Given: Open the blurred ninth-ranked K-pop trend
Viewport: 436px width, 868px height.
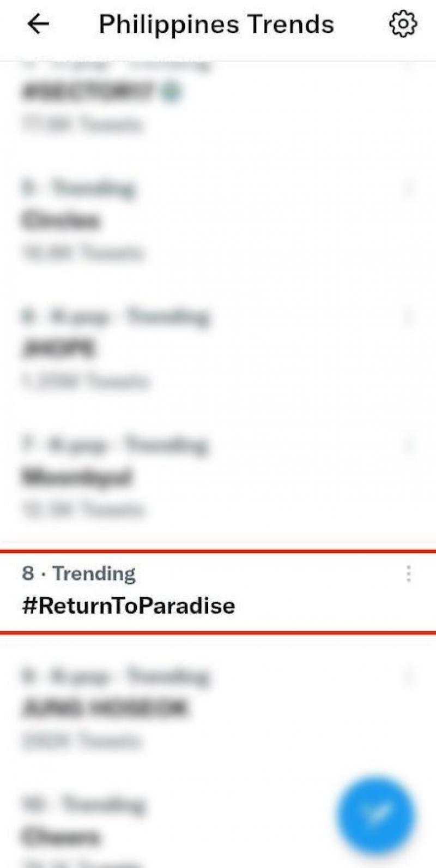Looking at the screenshot, I should point(105,708).
